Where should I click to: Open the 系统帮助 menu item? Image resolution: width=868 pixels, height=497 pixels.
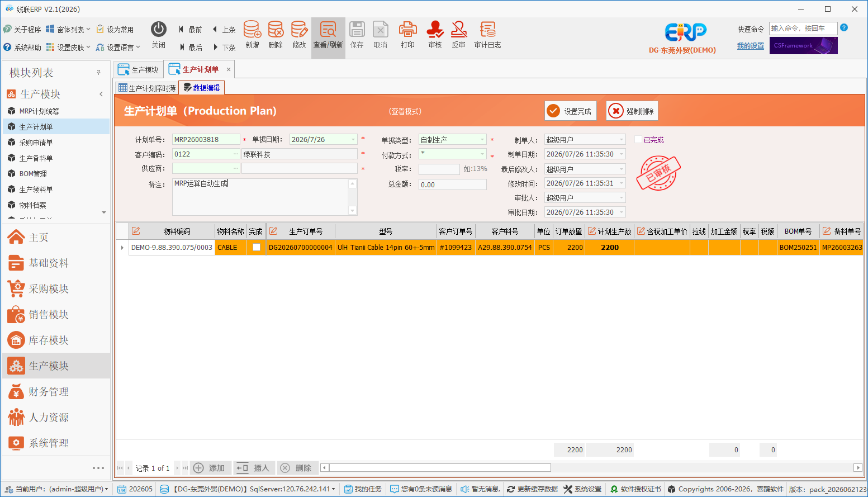[22, 48]
